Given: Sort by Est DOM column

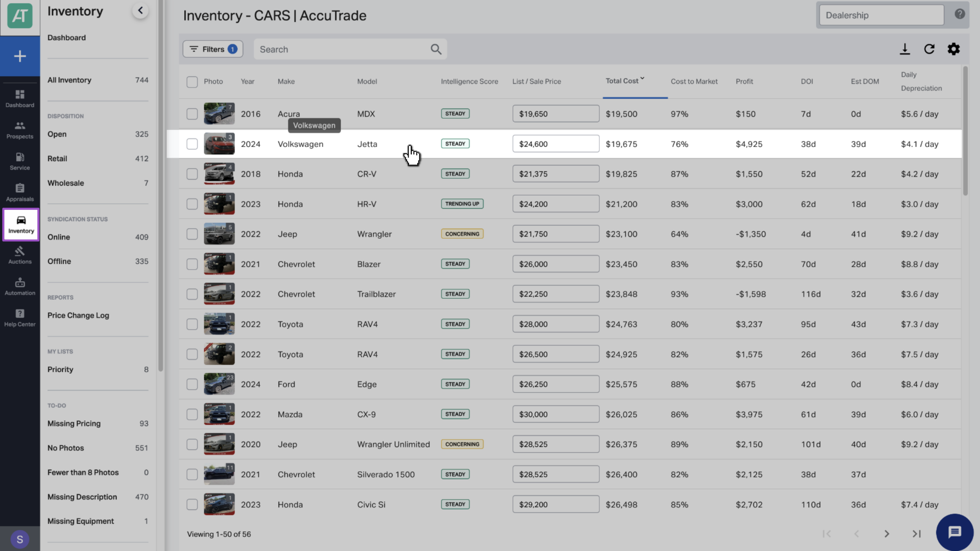Looking at the screenshot, I should 865,81.
